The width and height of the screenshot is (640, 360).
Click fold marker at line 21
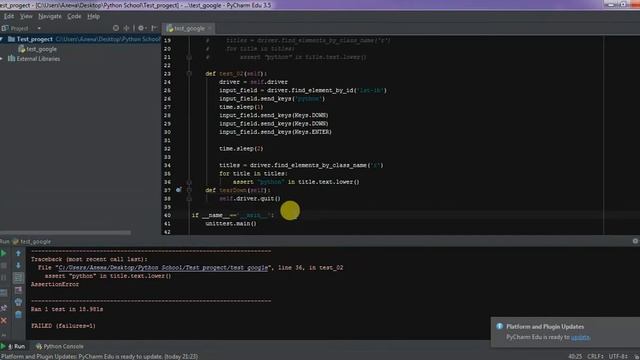point(189,57)
